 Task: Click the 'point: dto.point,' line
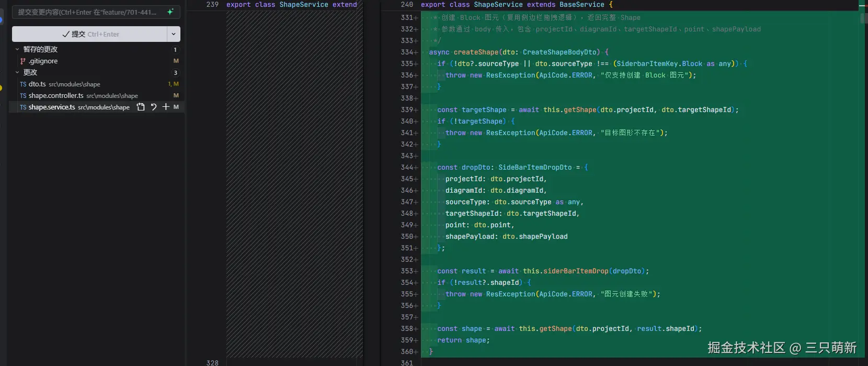[480, 225]
